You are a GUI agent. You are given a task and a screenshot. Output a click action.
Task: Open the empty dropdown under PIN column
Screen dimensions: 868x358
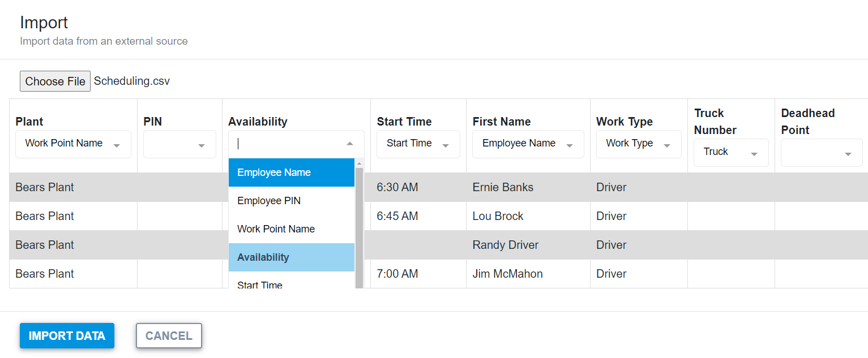click(x=179, y=144)
